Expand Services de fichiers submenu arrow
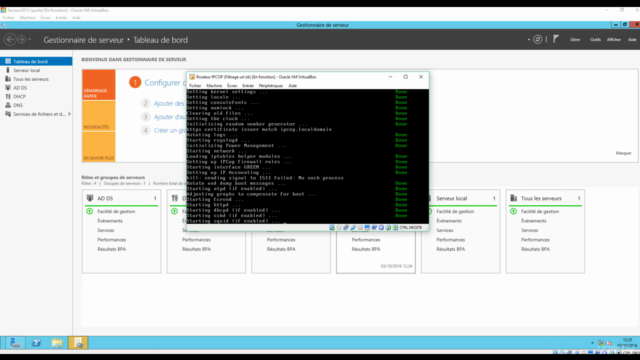The height and width of the screenshot is (360, 640). tap(69, 114)
